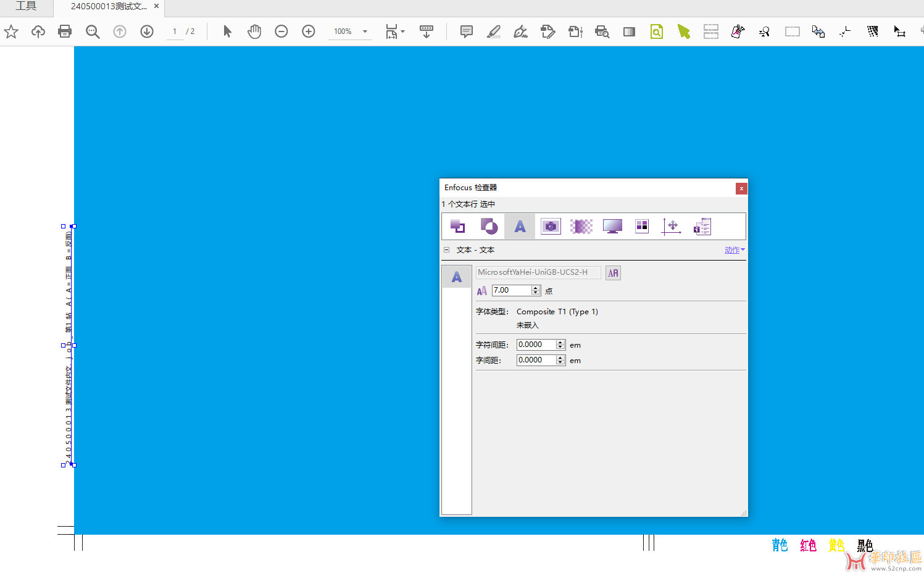Image resolution: width=924 pixels, height=573 pixels.
Task: Open the green preflight search-page icon
Action: [x=657, y=31]
